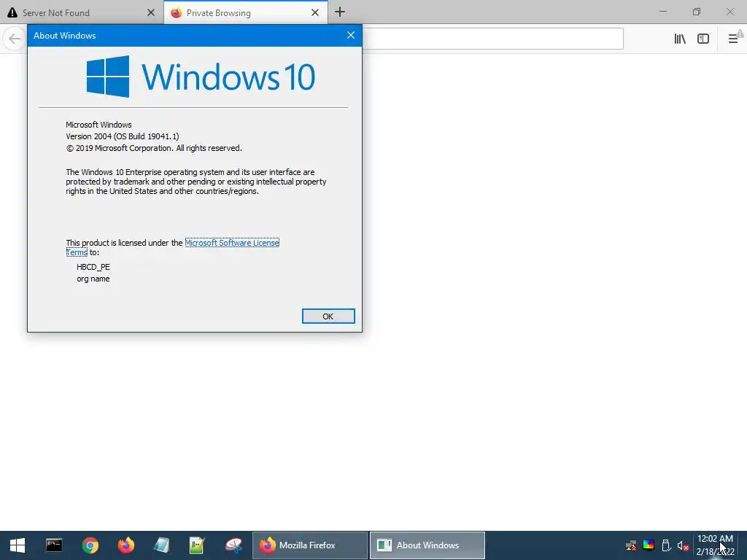Open the green notepad taskbar icon
Image resolution: width=747 pixels, height=560 pixels.
(x=197, y=545)
